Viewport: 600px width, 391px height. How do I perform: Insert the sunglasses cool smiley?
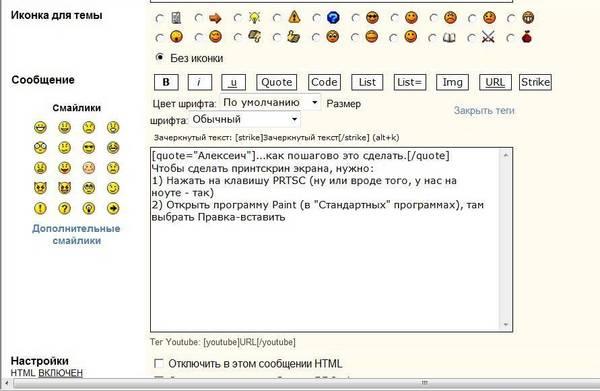88,148
